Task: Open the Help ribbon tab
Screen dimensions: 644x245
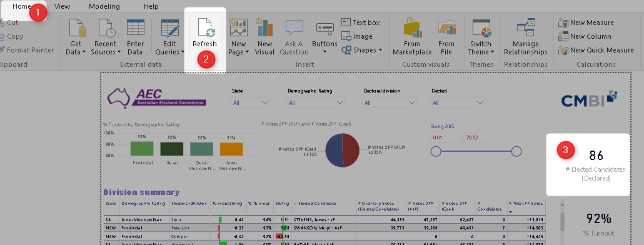Action: [x=151, y=7]
